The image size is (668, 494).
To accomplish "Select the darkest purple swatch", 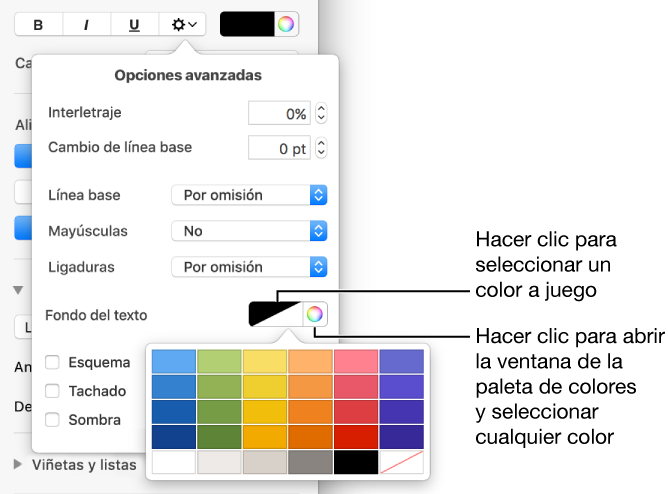I will click(x=402, y=437).
